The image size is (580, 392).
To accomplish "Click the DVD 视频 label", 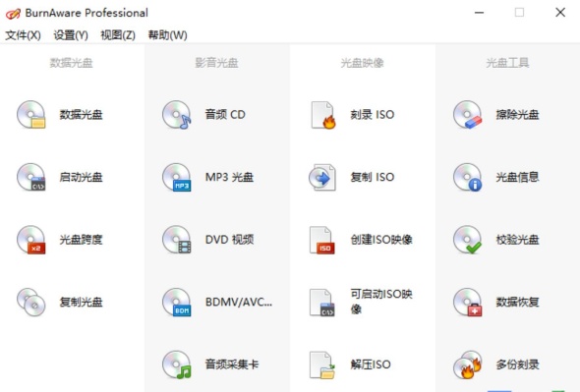I will pos(229,240).
